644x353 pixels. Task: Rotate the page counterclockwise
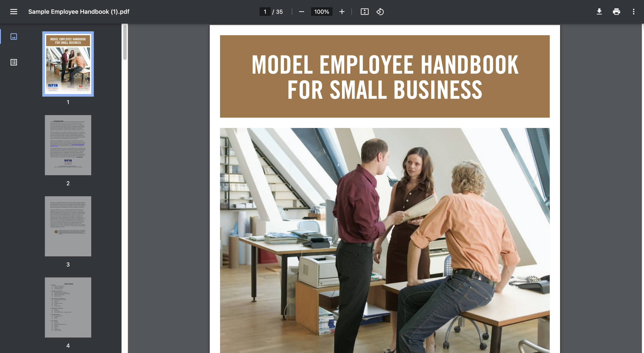click(x=380, y=12)
